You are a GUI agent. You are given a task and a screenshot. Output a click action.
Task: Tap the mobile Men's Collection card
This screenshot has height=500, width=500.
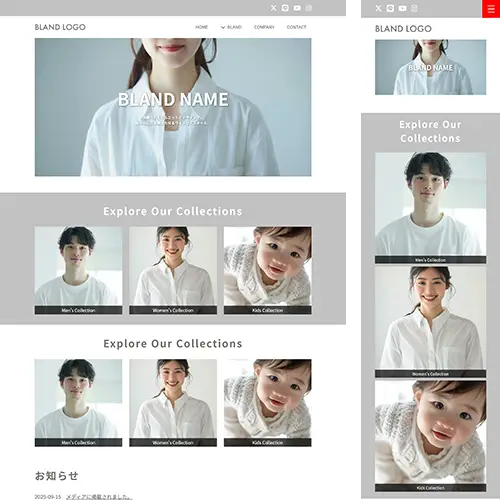pos(430,208)
